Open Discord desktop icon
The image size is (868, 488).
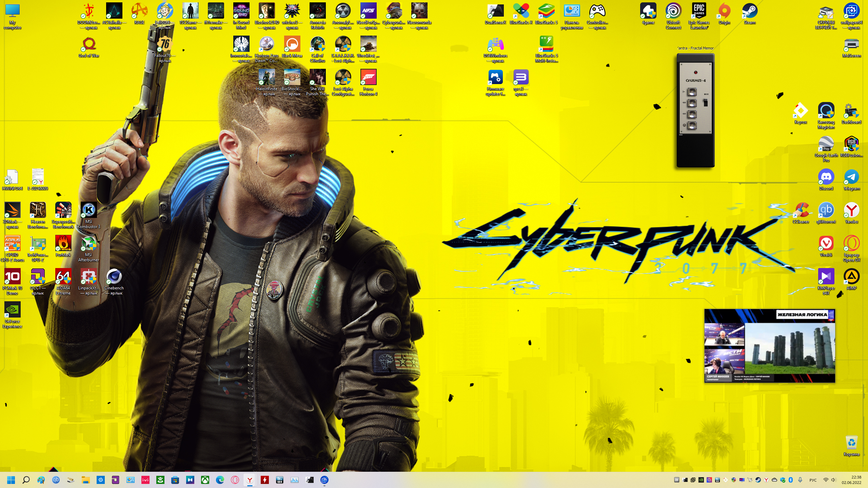pyautogui.click(x=826, y=178)
